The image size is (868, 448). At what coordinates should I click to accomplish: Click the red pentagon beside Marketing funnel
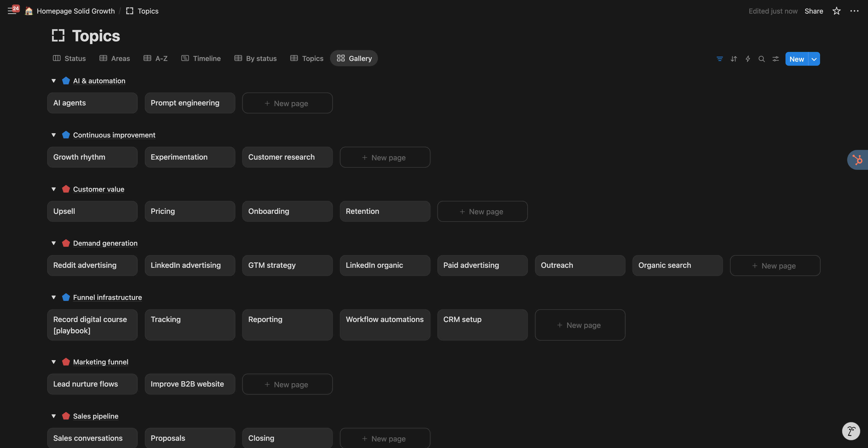coord(66,362)
